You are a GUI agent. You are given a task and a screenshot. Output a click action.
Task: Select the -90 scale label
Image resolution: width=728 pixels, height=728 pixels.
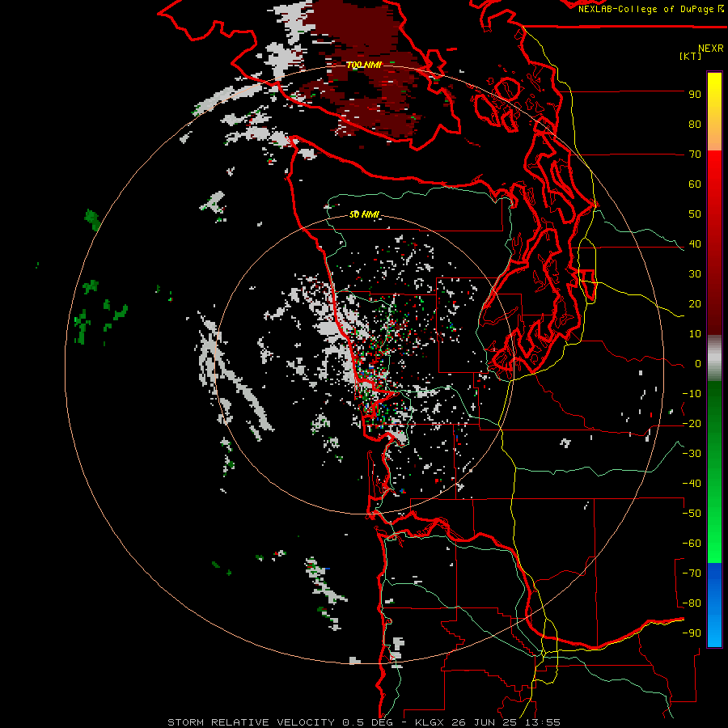pos(692,633)
